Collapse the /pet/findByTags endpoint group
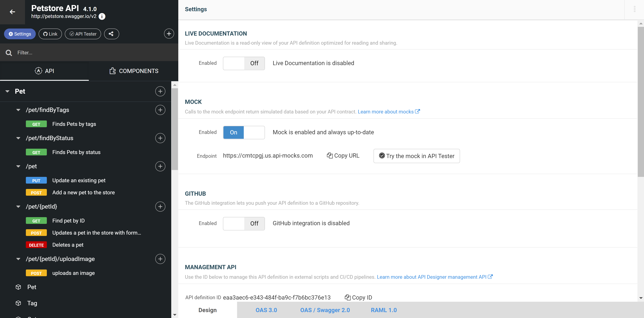This screenshot has width=644, height=318. click(x=18, y=110)
